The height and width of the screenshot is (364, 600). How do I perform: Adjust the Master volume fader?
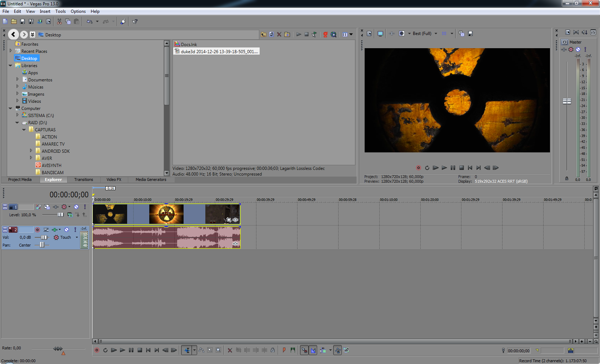click(x=567, y=101)
